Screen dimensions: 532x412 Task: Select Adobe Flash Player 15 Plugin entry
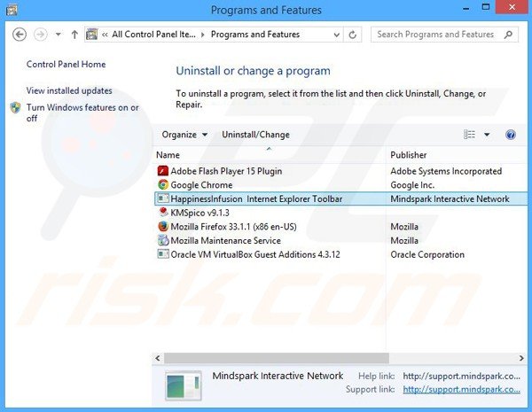click(226, 171)
